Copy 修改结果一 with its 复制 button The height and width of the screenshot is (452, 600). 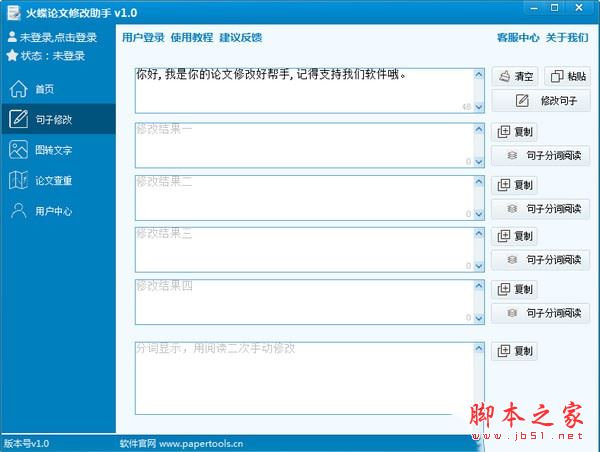tap(515, 132)
